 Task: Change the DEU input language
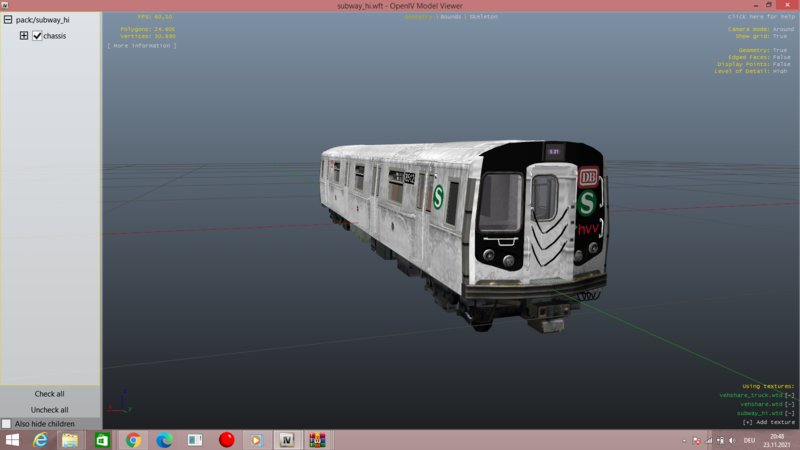click(749, 440)
